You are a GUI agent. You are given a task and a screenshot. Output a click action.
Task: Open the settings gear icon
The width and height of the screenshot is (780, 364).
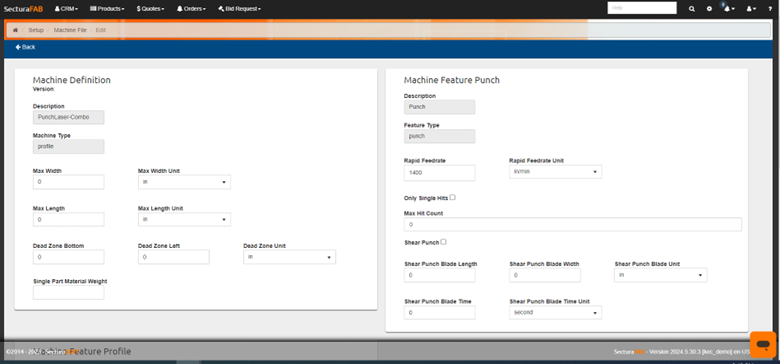[709, 8]
